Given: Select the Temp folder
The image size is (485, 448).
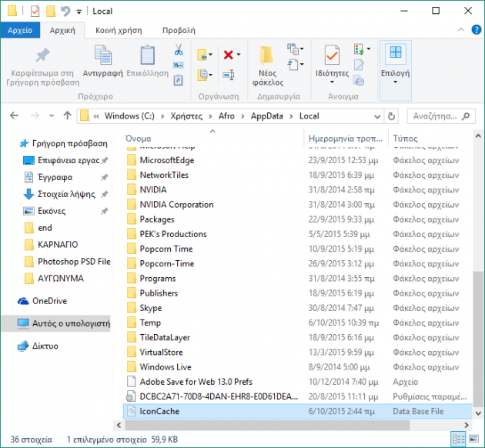Looking at the screenshot, I should click(297, 323).
